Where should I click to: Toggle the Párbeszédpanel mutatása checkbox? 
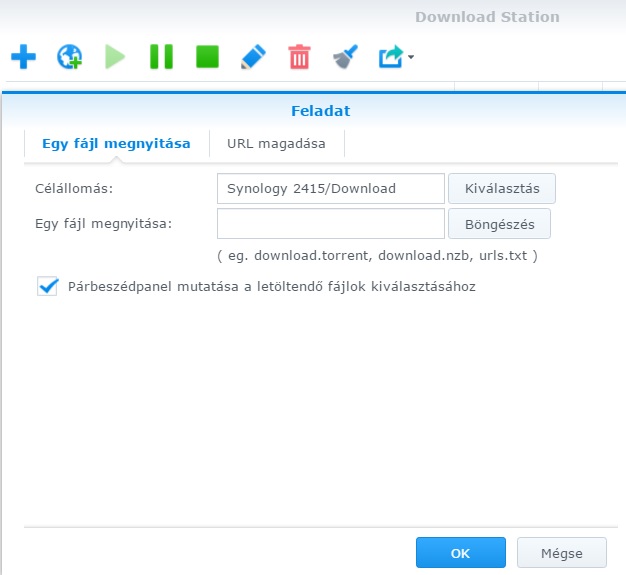tap(48, 286)
